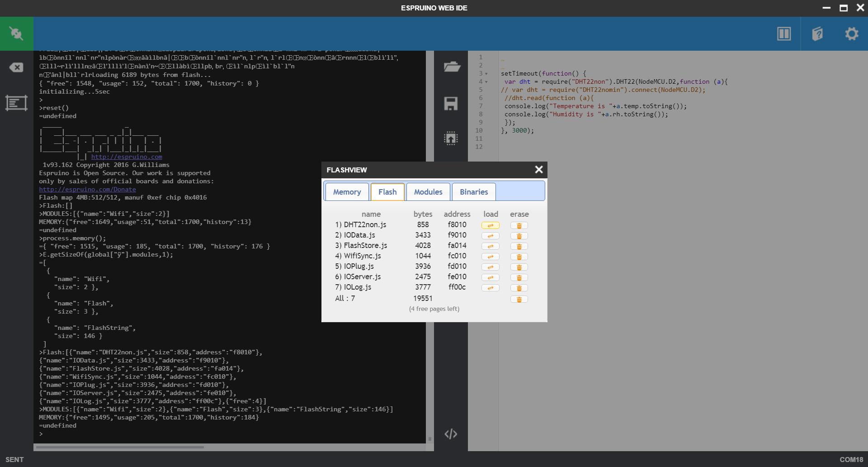Erase the IOData.js flash entry

point(519,236)
